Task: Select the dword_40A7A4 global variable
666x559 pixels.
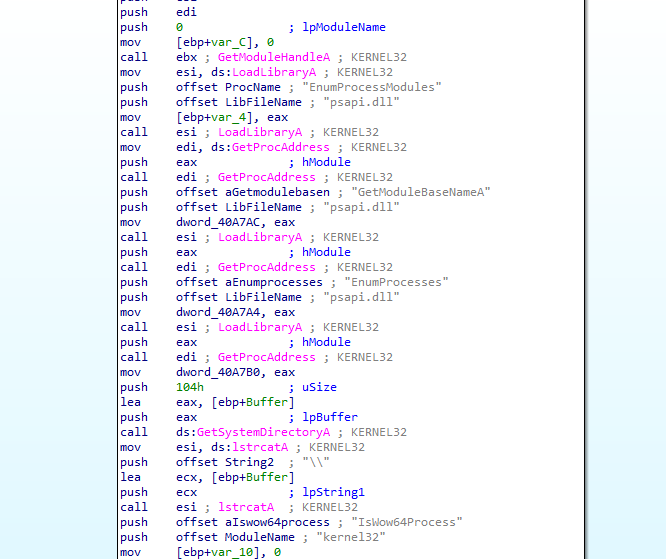Action: pyautogui.click(x=218, y=312)
